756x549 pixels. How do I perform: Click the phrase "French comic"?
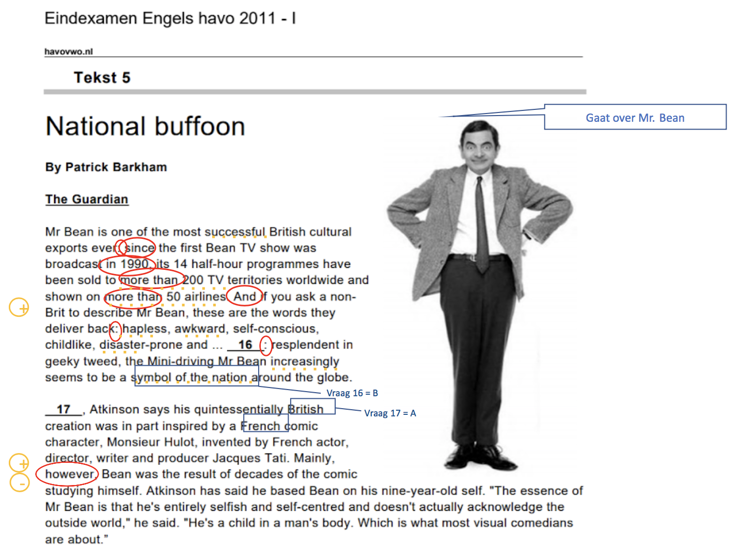tap(279, 426)
